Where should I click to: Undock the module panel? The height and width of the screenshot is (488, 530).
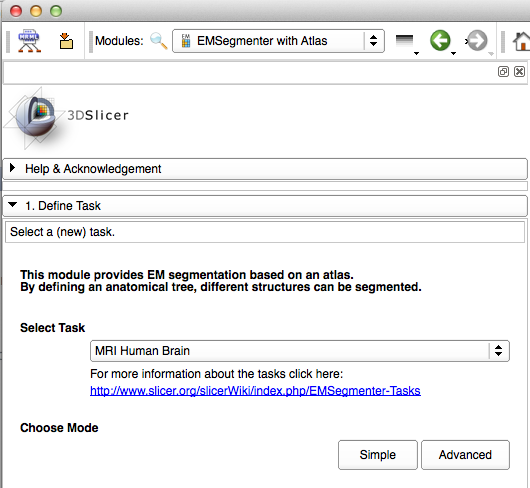[x=503, y=72]
